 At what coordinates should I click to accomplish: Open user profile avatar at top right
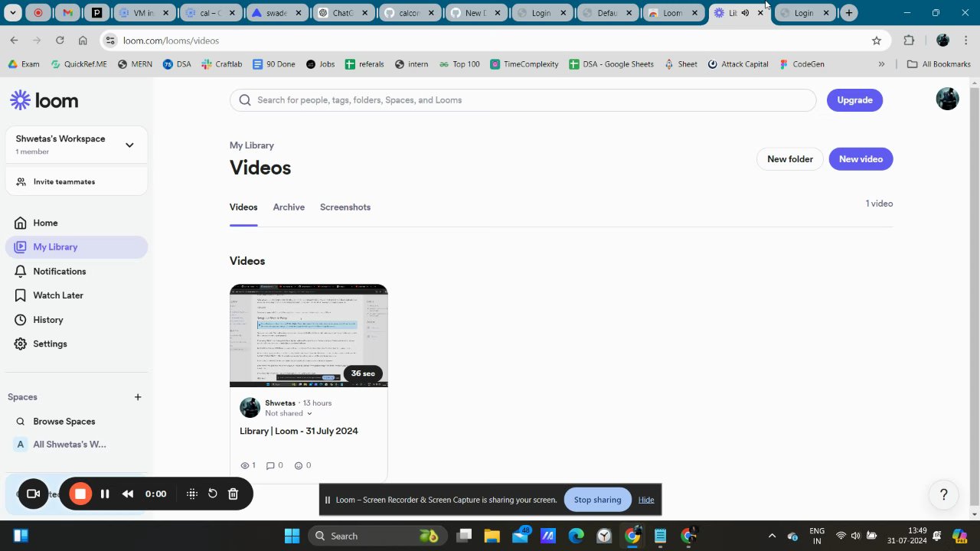click(x=947, y=99)
